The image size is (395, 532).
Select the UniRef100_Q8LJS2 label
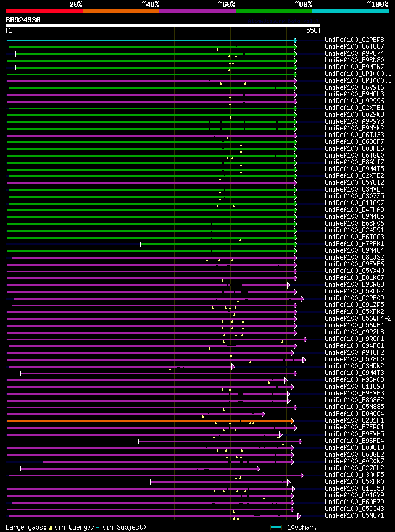pyautogui.click(x=354, y=257)
